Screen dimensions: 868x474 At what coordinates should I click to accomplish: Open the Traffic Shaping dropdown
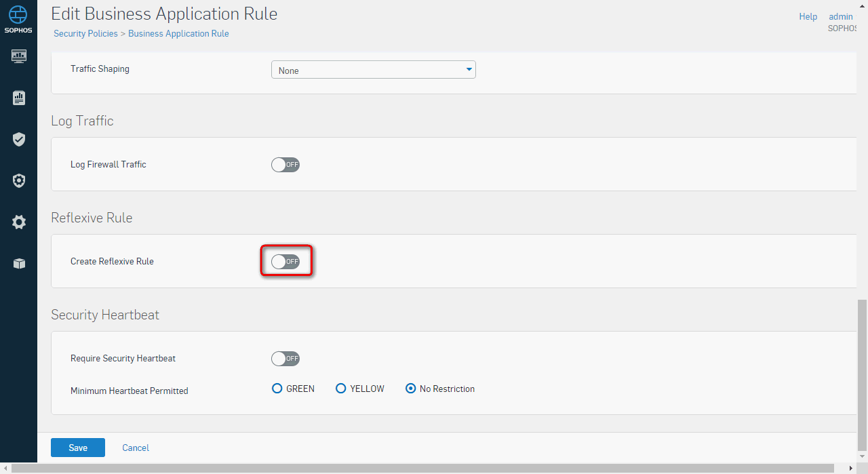point(374,70)
